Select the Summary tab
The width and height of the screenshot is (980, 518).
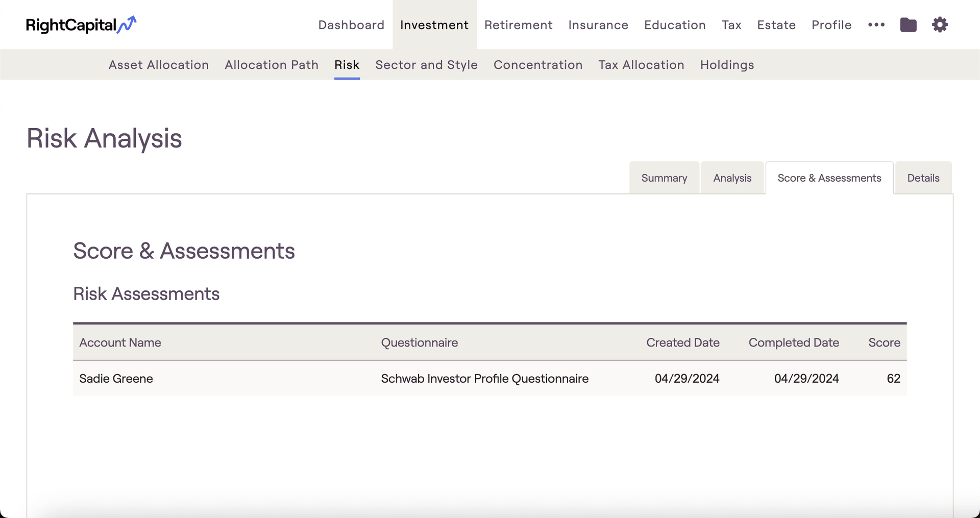(664, 178)
